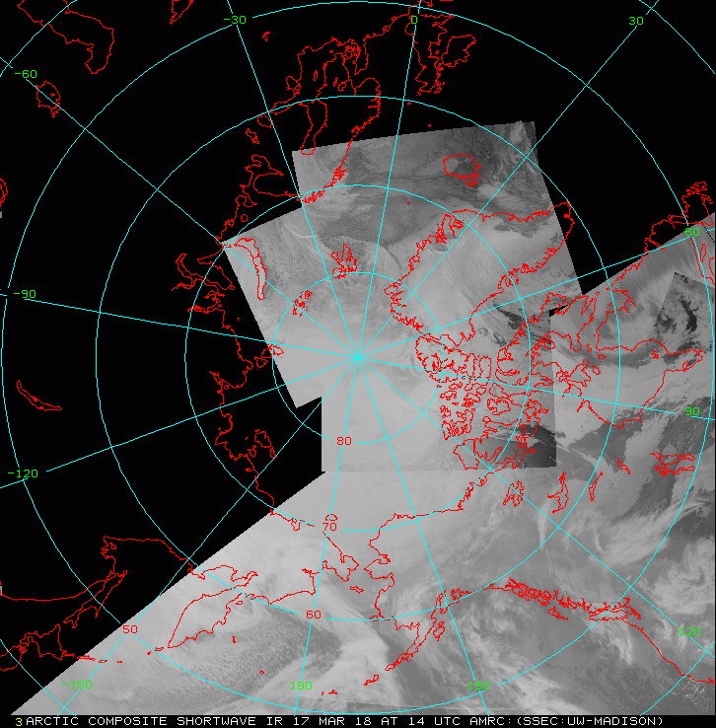716x728 pixels.
Task: Click the red 60 latitude label
Action: (x=314, y=615)
